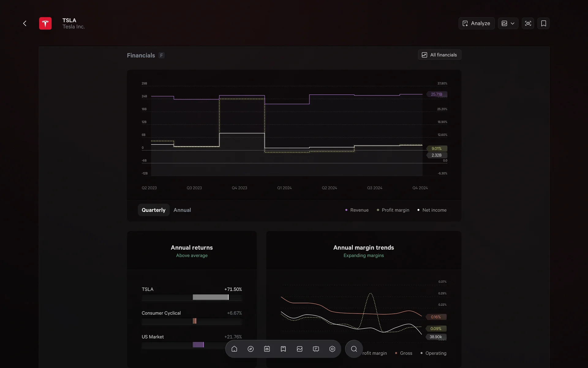Toggle the Revenue series in legend
This screenshot has width=588, height=368.
pyautogui.click(x=357, y=210)
